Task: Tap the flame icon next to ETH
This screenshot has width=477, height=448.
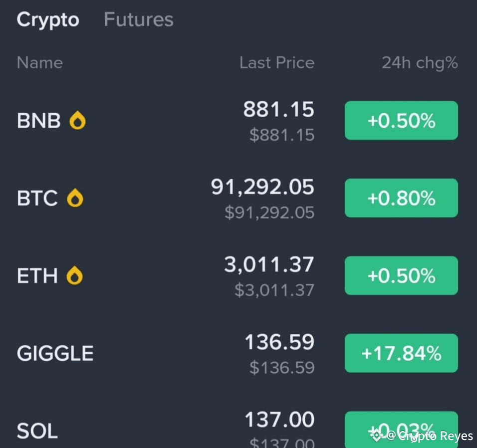Action: tap(75, 275)
